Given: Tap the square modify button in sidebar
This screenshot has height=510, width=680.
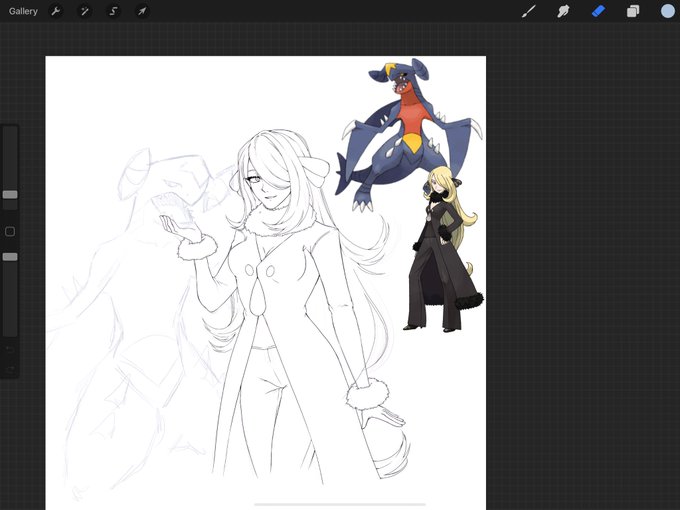Looking at the screenshot, I should click(10, 232).
